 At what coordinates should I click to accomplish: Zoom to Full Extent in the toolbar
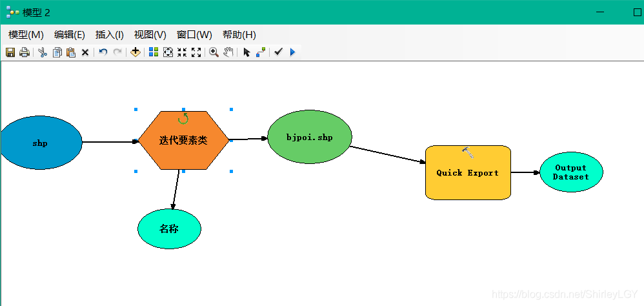(168, 52)
